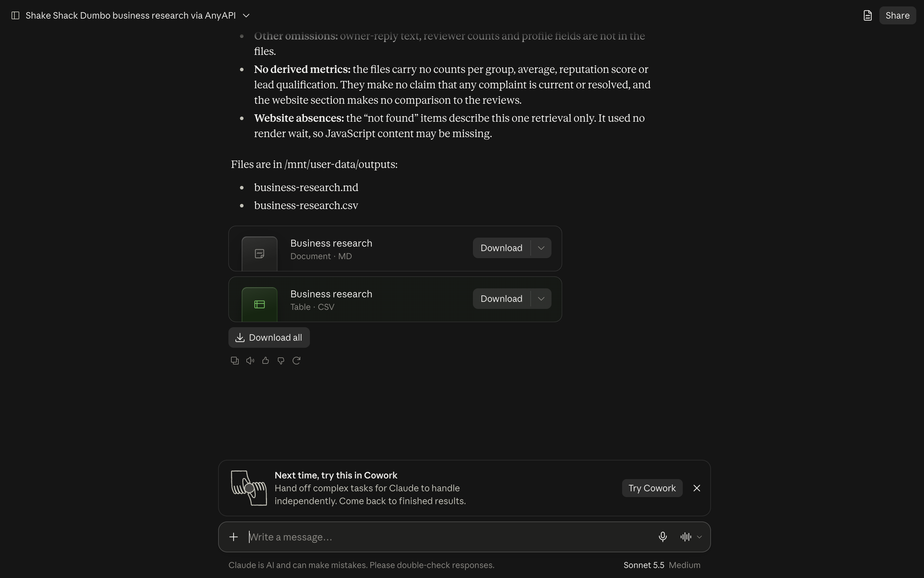Open the attachment plus menu
924x578 pixels.
pos(234,537)
